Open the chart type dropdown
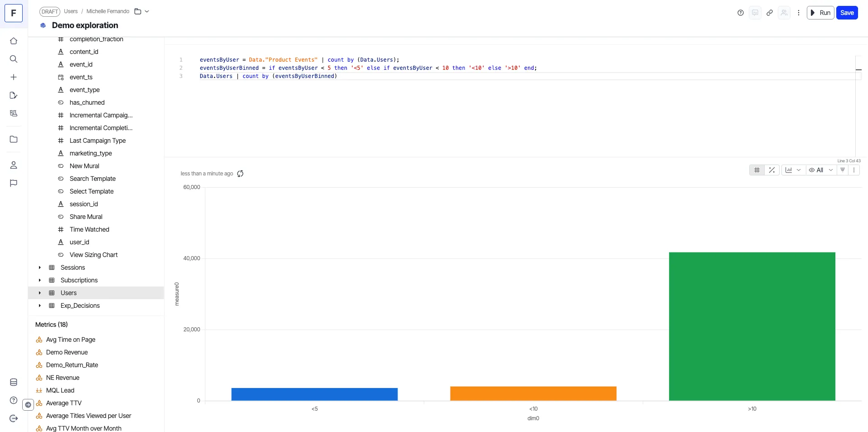The image size is (868, 432). (793, 170)
